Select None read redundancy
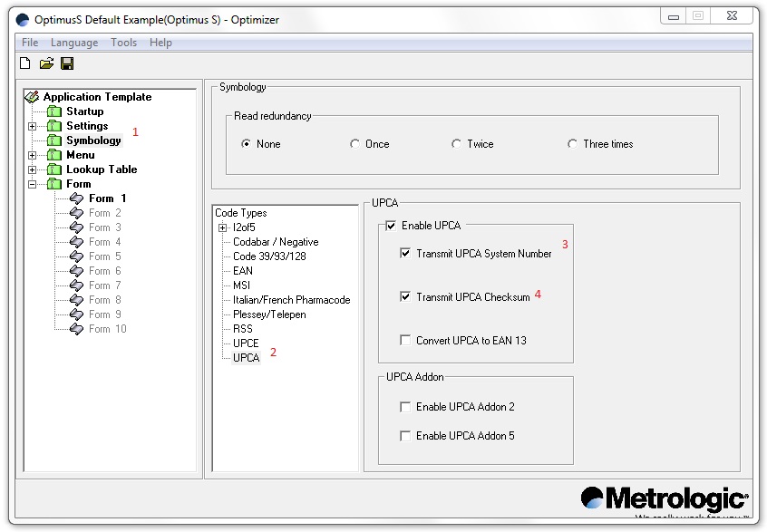Image resolution: width=767 pixels, height=532 pixels. [x=246, y=144]
